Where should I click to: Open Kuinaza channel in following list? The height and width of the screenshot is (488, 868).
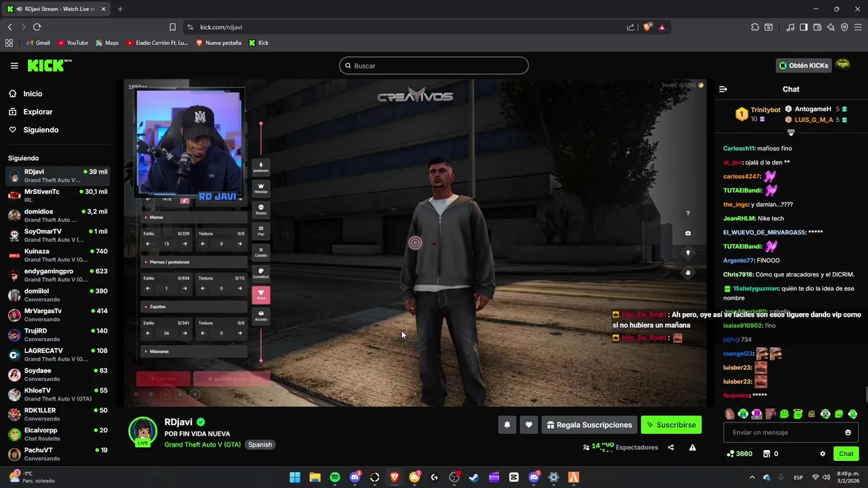[x=58, y=255]
